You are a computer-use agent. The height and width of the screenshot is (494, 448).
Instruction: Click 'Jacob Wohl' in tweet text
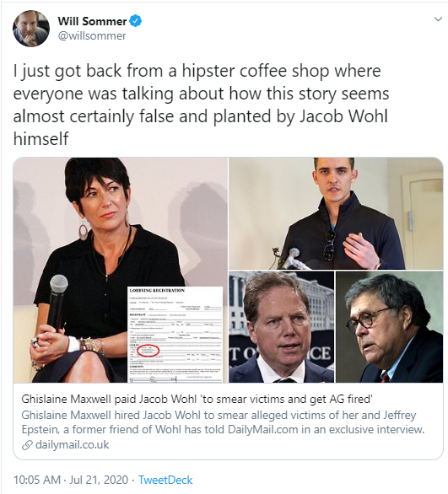343,116
